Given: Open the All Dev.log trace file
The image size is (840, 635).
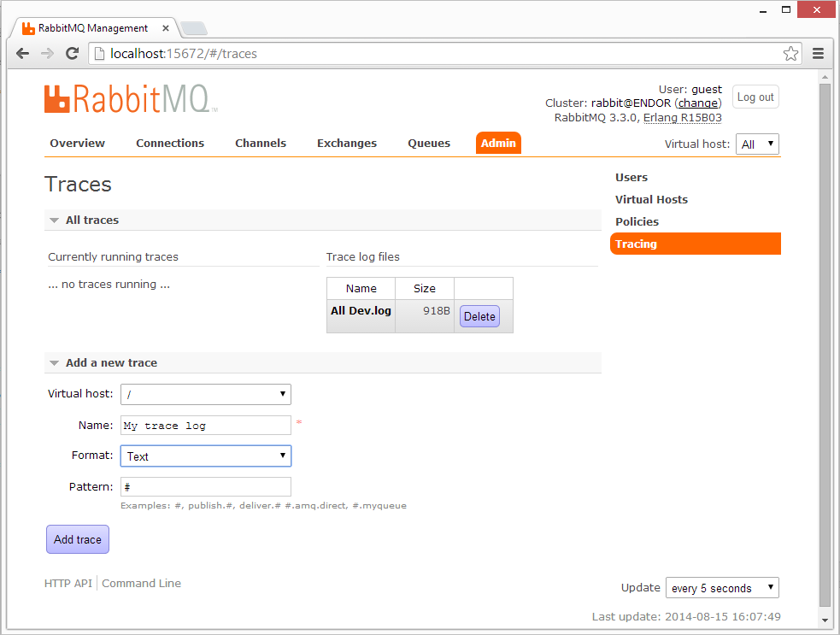Looking at the screenshot, I should pyautogui.click(x=361, y=311).
